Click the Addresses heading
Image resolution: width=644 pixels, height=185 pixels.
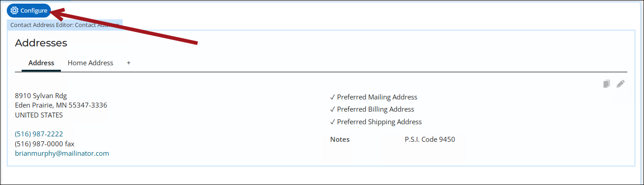point(41,43)
